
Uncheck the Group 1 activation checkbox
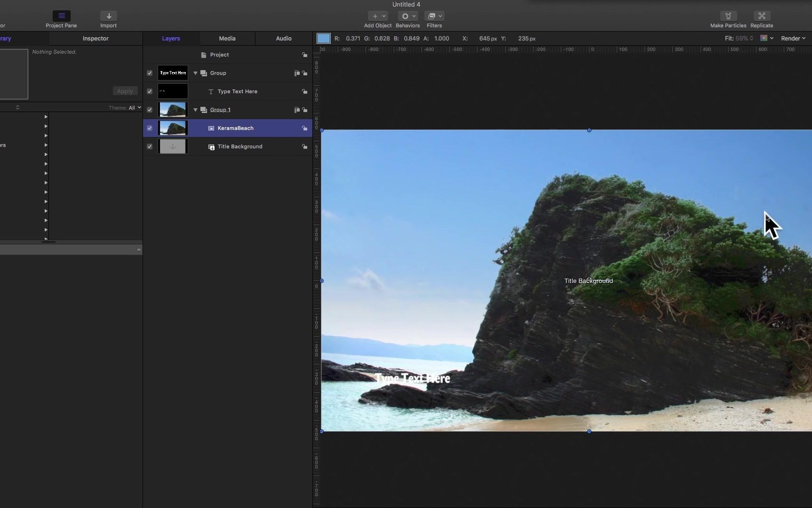(149, 110)
